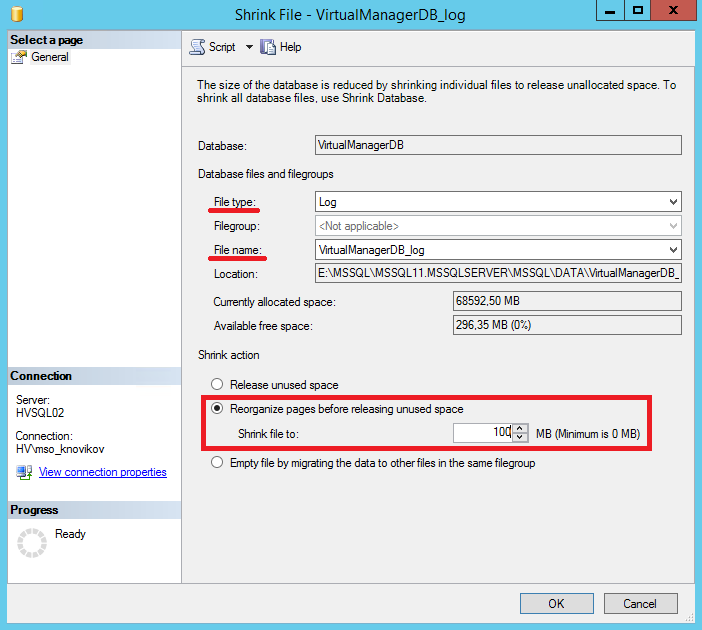Confirm with the OK button
This screenshot has height=630, width=702.
click(556, 604)
